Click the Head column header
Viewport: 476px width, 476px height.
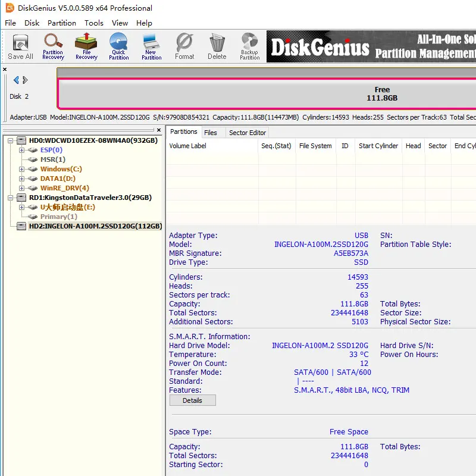(x=413, y=146)
